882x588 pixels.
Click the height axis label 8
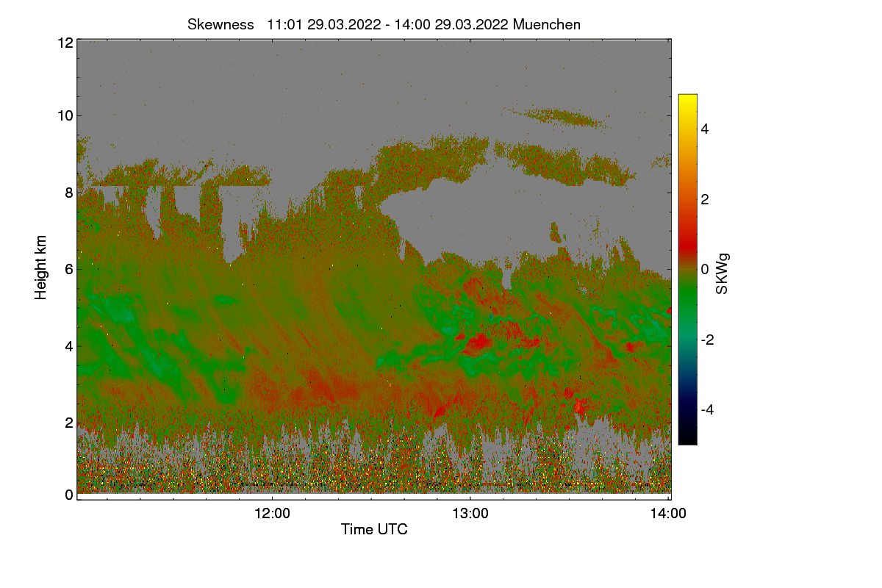[68, 193]
